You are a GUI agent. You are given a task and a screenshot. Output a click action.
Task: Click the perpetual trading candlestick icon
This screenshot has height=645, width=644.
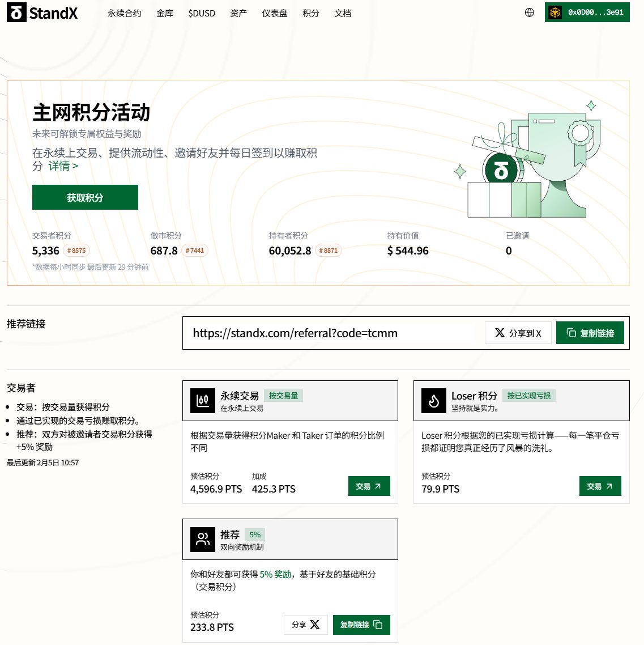pos(203,401)
